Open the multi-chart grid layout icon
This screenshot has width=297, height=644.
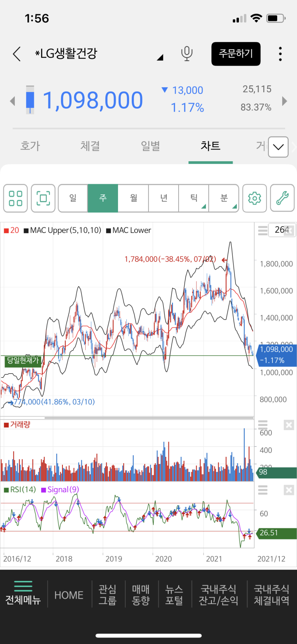pos(16,198)
